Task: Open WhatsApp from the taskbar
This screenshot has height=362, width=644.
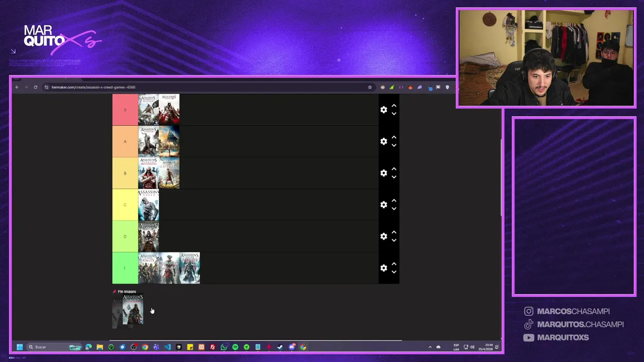Action: (224, 347)
